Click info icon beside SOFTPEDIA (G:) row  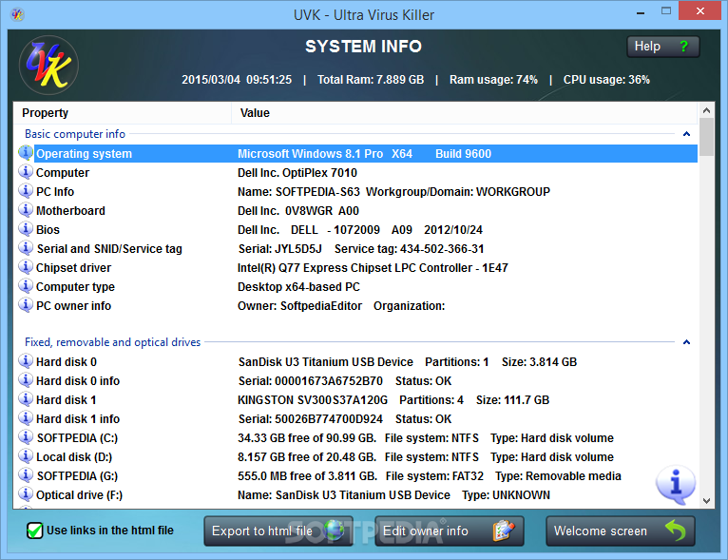point(26,475)
